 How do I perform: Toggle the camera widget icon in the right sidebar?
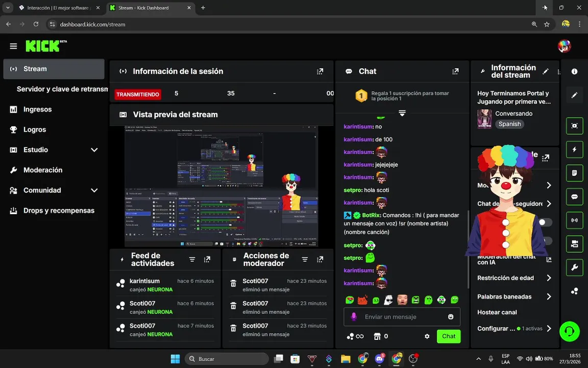click(x=574, y=244)
